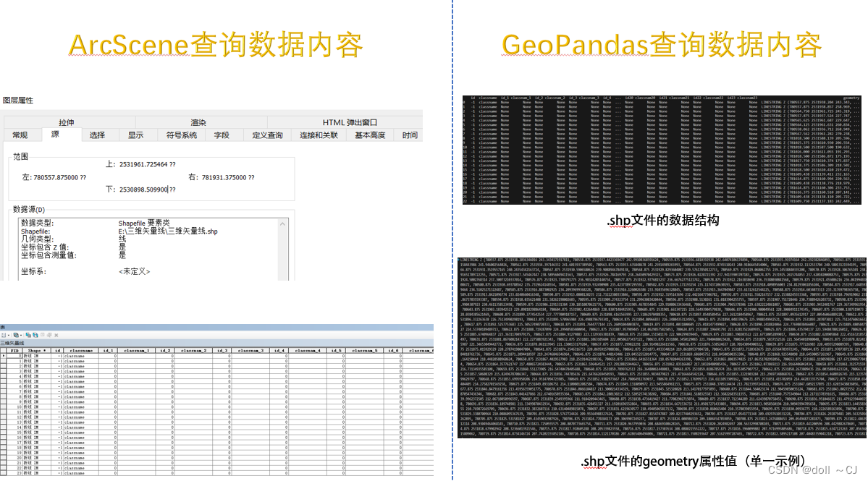The image size is (868, 481).
Task: Click the 三维矢量线 table name label
Action: [12, 344]
